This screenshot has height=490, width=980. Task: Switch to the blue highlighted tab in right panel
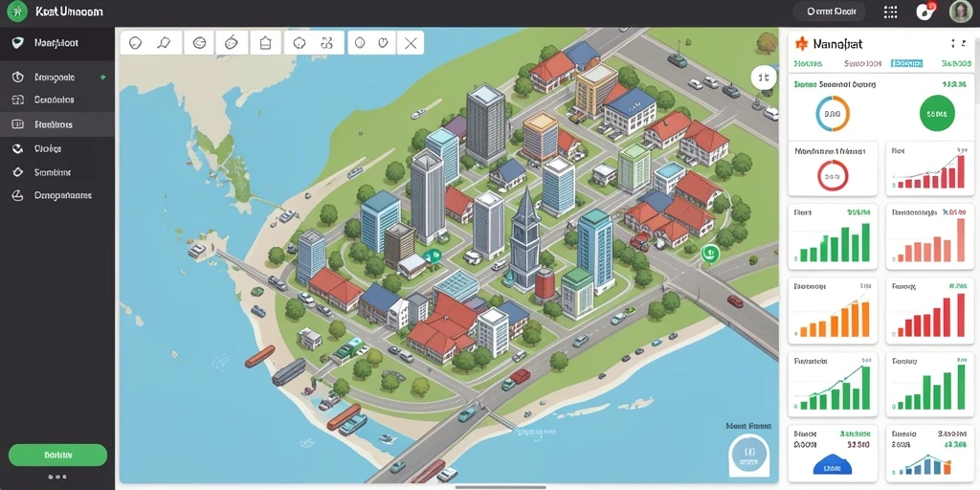coord(906,64)
